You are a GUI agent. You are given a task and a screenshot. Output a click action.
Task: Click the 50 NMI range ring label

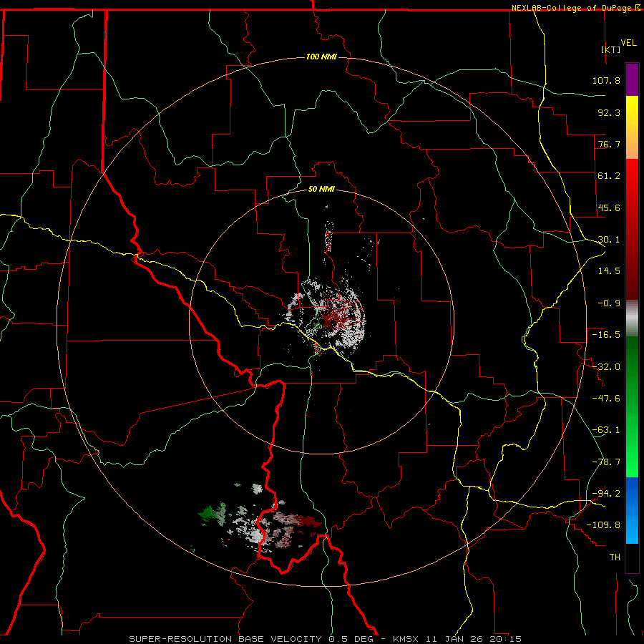(321, 190)
